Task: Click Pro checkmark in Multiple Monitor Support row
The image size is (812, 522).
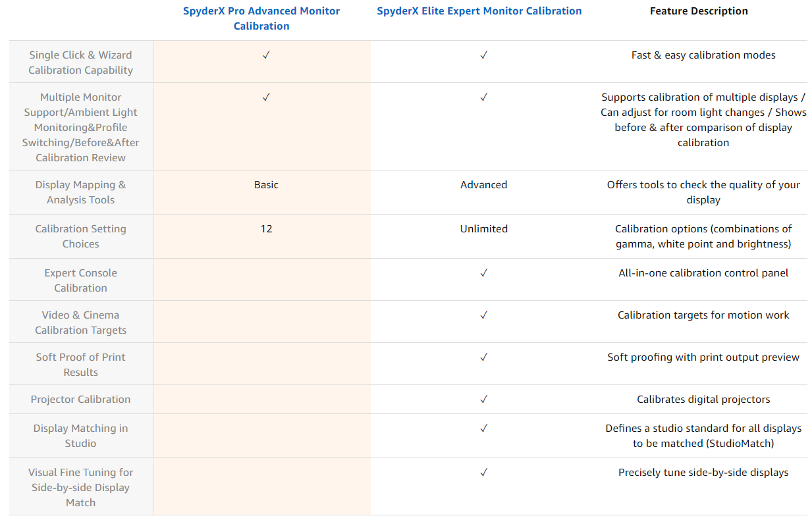Action: (266, 97)
